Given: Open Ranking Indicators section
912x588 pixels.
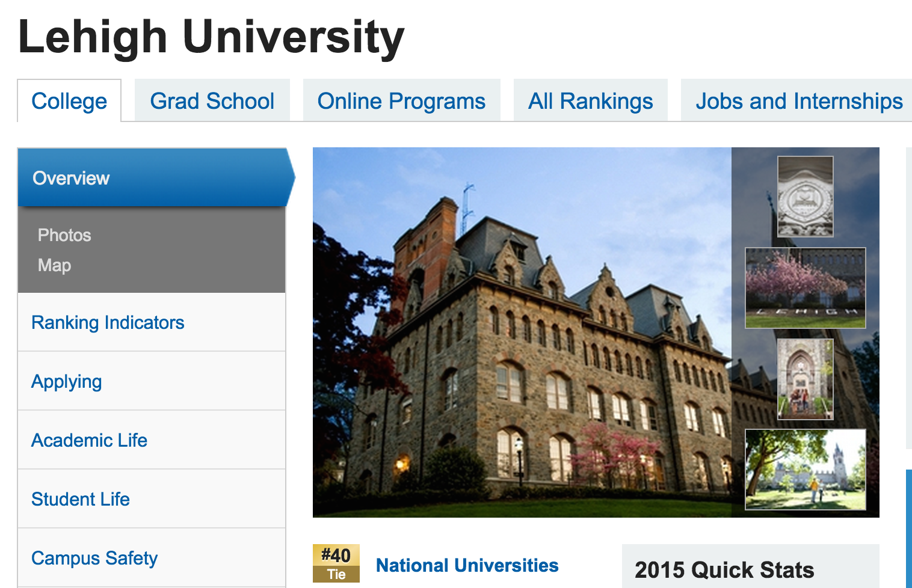Looking at the screenshot, I should coord(152,322).
